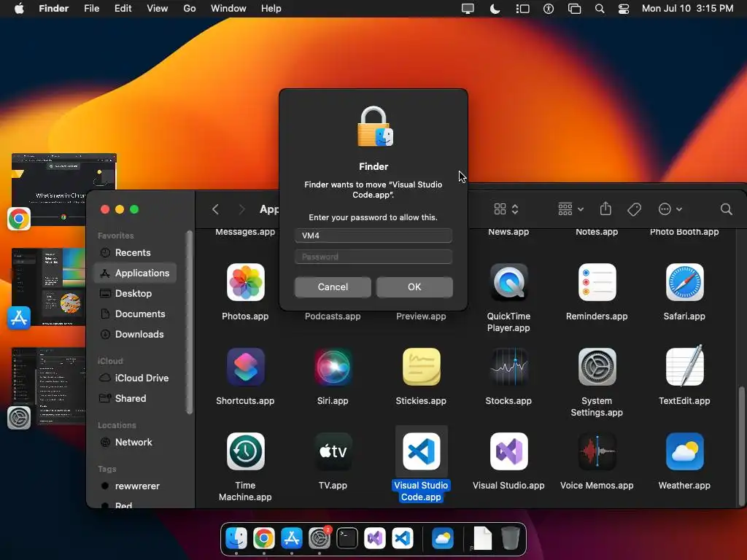Screen dimensions: 747x560
Task: Select Visual Studio Code.app icon in Finder
Action: pyautogui.click(x=421, y=451)
